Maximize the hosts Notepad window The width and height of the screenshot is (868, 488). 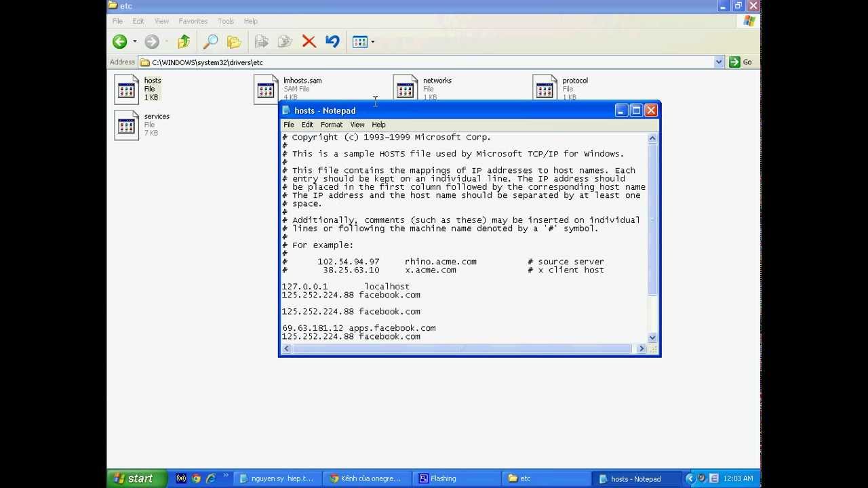[636, 110]
